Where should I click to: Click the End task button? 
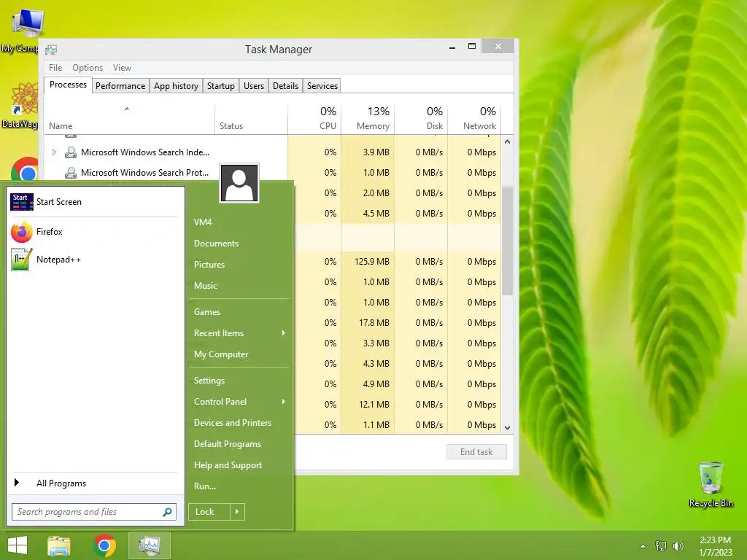pyautogui.click(x=476, y=452)
